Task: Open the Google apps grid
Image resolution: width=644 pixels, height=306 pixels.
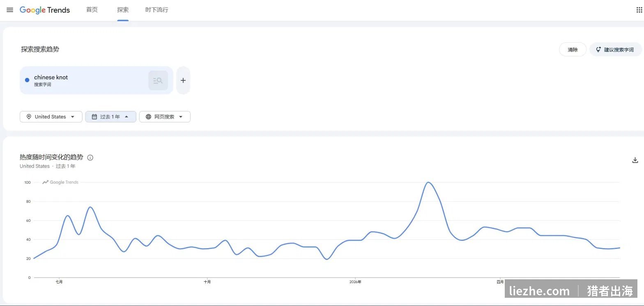Action: 639,10
